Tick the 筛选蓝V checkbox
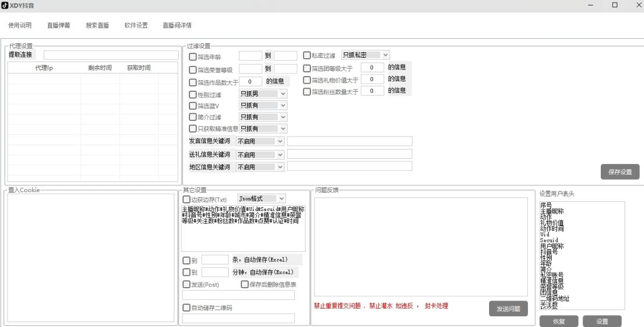The width and height of the screenshot is (644, 327). tap(193, 105)
